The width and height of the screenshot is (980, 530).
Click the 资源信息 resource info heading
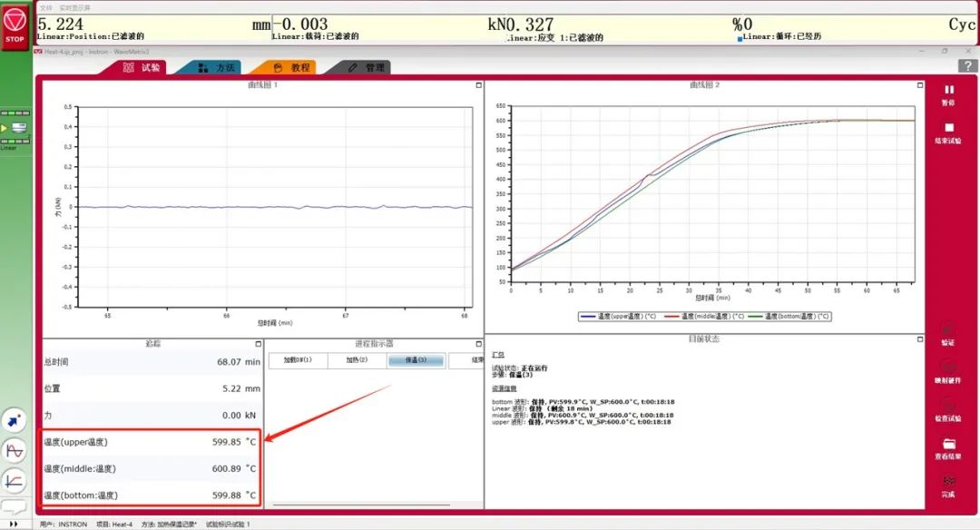coord(505,388)
